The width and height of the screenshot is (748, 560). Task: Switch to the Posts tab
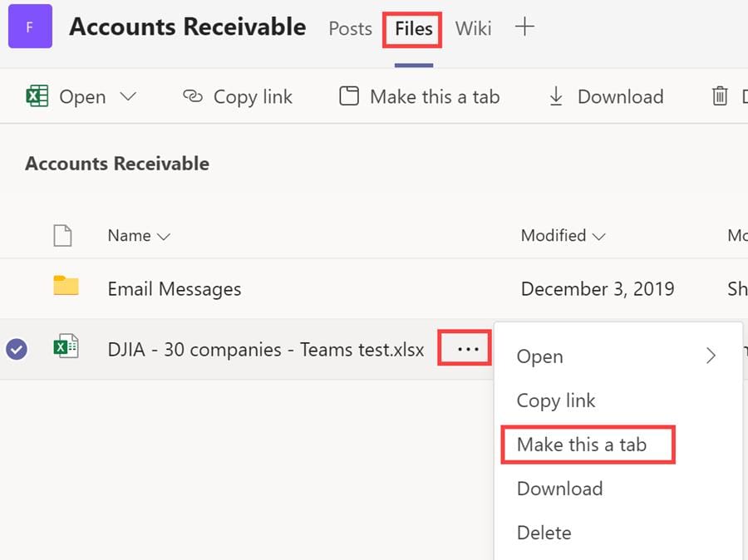pos(350,28)
